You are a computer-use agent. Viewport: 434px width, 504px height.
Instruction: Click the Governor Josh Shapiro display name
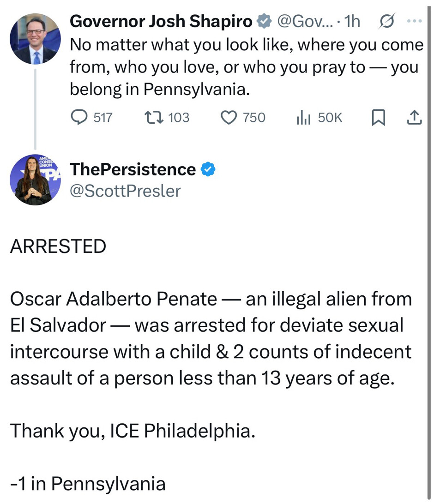coord(161,21)
